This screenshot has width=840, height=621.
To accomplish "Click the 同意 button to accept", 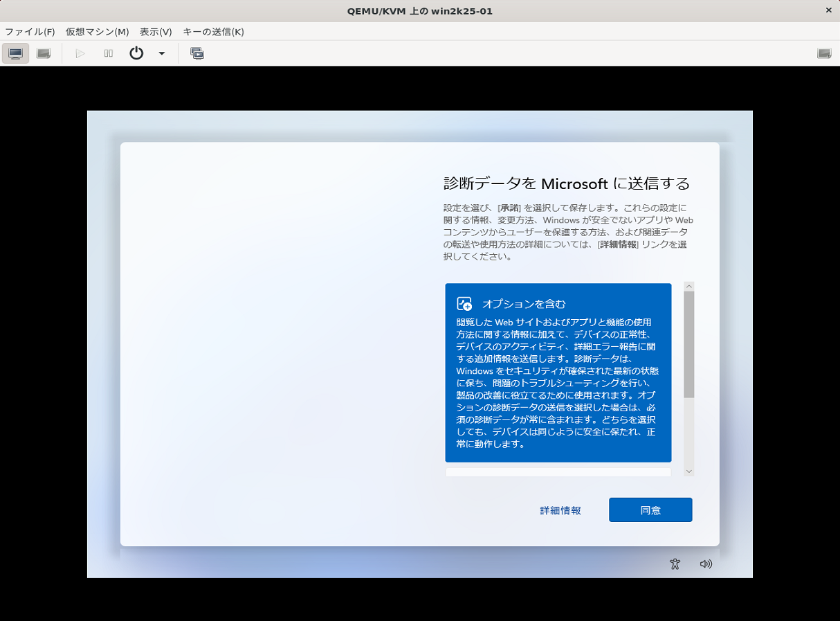I will click(x=650, y=510).
